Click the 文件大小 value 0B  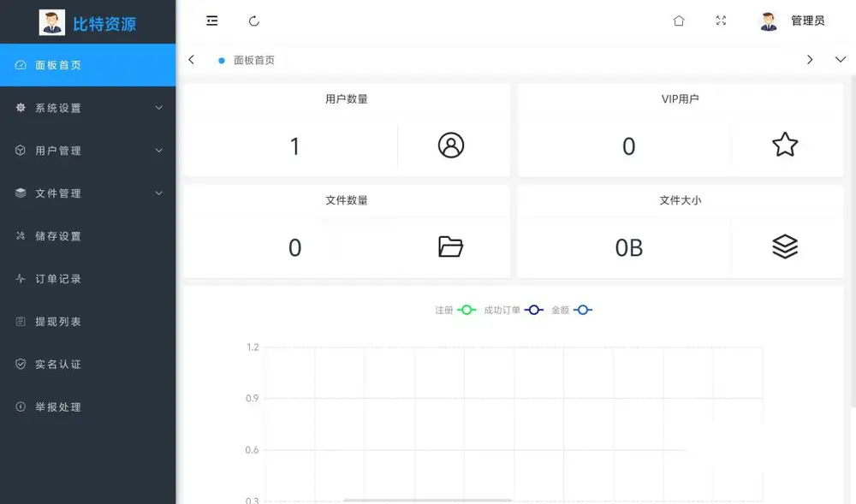(x=629, y=247)
